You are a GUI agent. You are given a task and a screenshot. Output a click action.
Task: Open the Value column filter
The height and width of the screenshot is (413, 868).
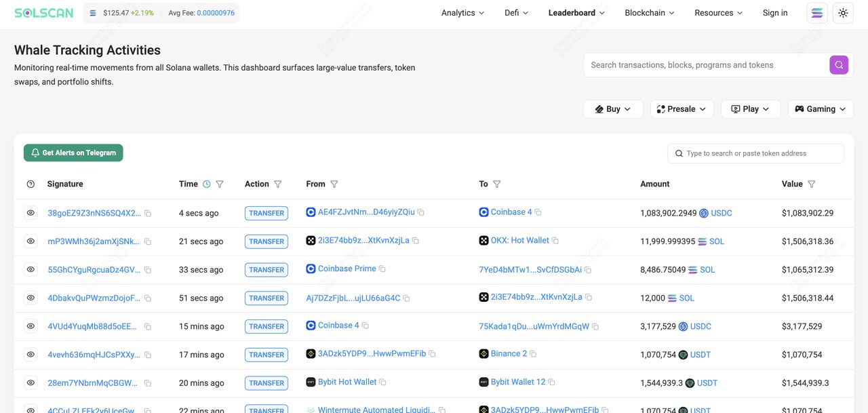[812, 184]
